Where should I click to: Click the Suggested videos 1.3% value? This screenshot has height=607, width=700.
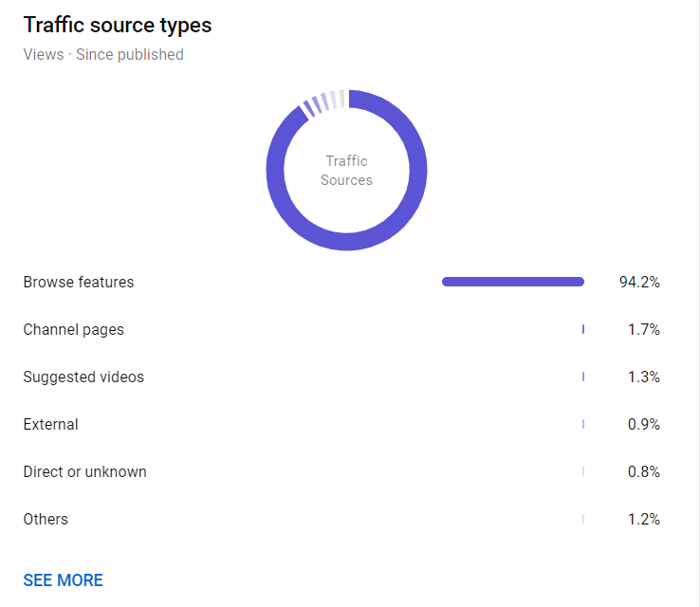tap(644, 377)
